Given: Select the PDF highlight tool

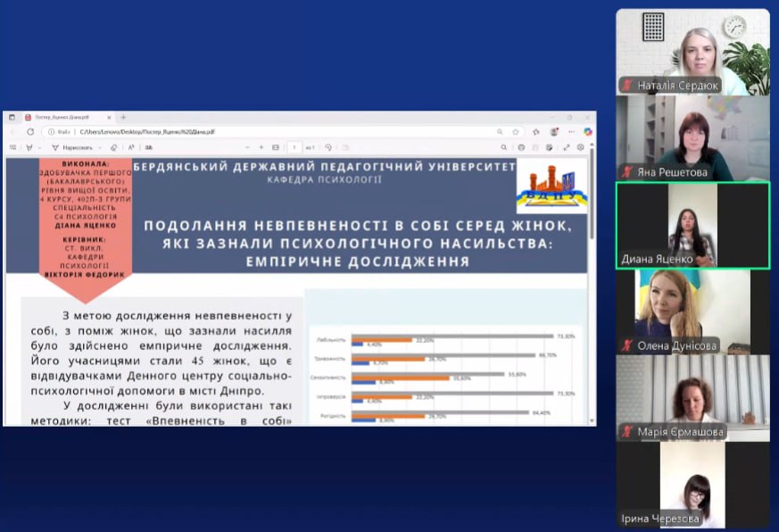Looking at the screenshot, I should [x=29, y=147].
